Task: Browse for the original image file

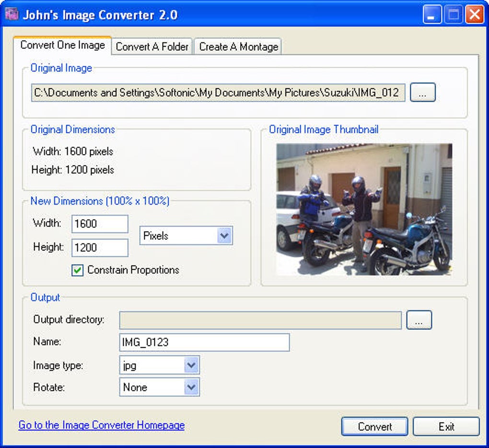Action: pos(422,93)
